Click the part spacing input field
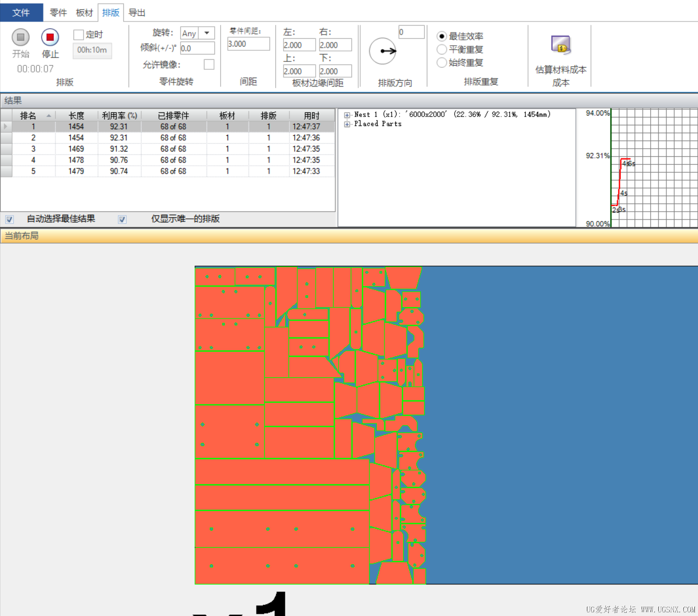 click(248, 44)
